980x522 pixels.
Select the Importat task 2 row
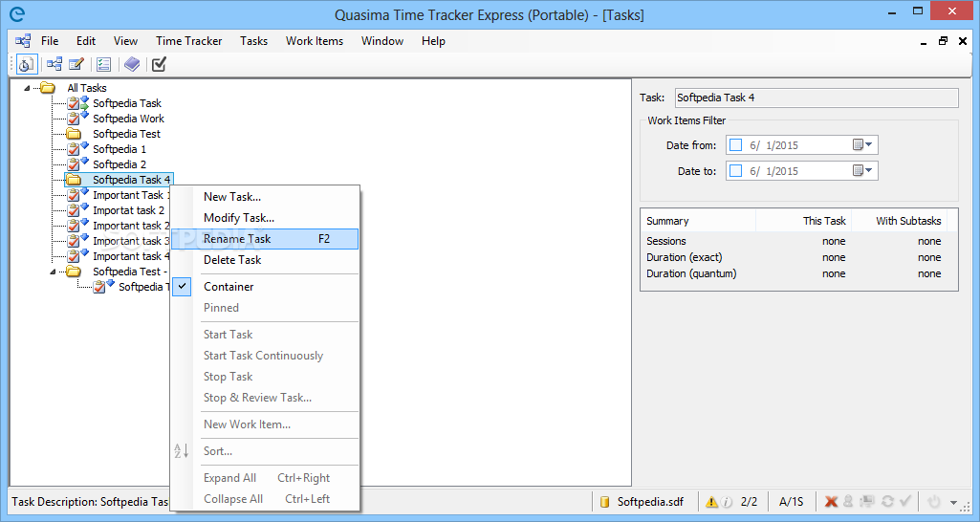[x=128, y=210]
